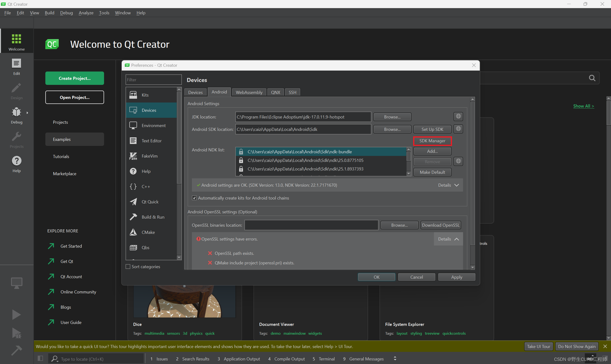Click the OpenSSL binaries location field
The image size is (611, 364).
pyautogui.click(x=311, y=225)
